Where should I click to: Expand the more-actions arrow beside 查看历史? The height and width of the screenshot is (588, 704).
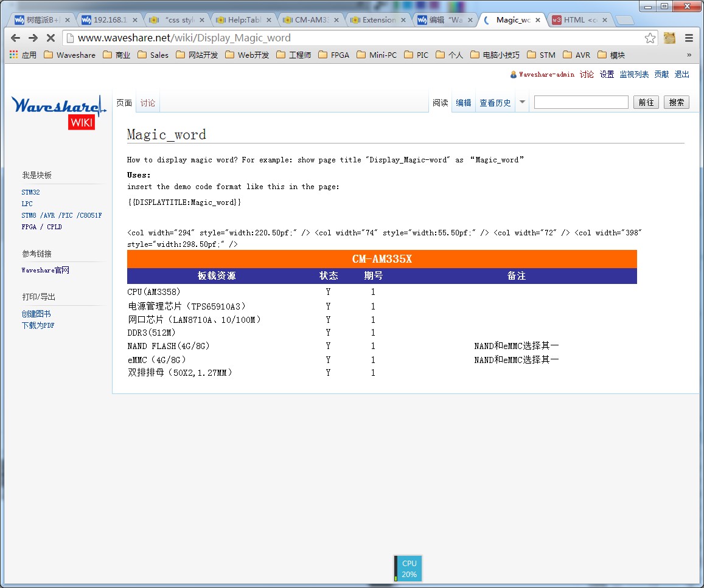pos(522,102)
